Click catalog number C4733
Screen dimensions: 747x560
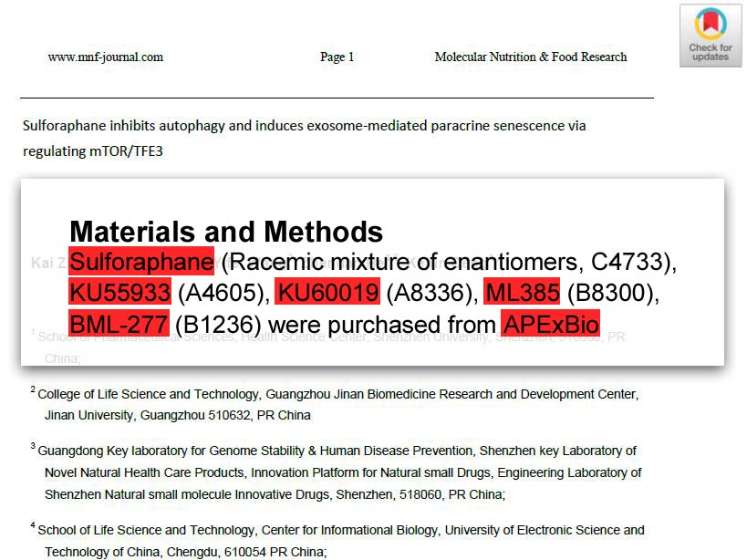coord(629,263)
